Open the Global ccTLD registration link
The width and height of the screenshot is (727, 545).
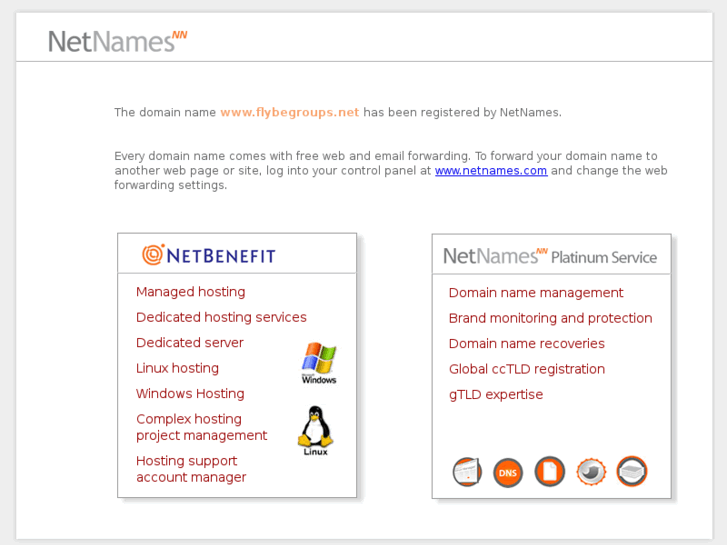527,369
